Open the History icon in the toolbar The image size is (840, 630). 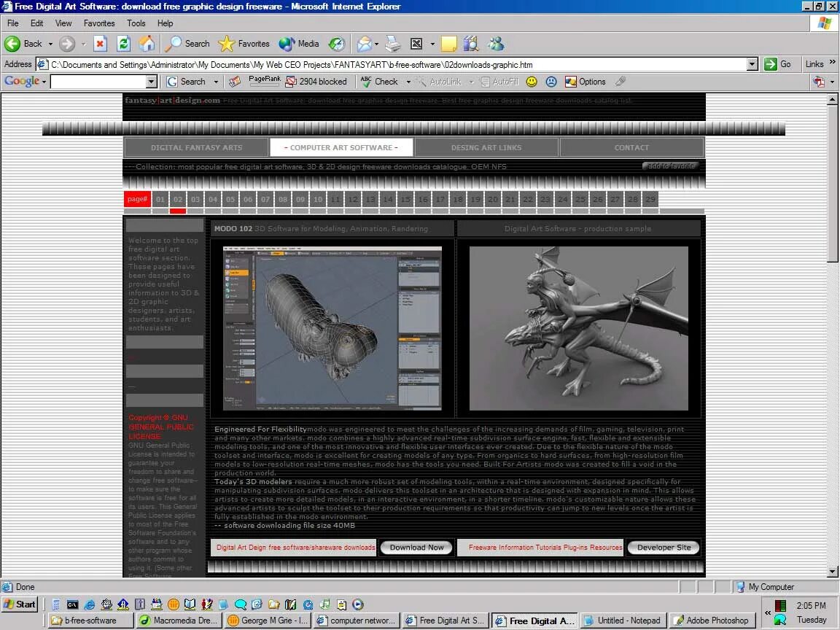[336, 44]
